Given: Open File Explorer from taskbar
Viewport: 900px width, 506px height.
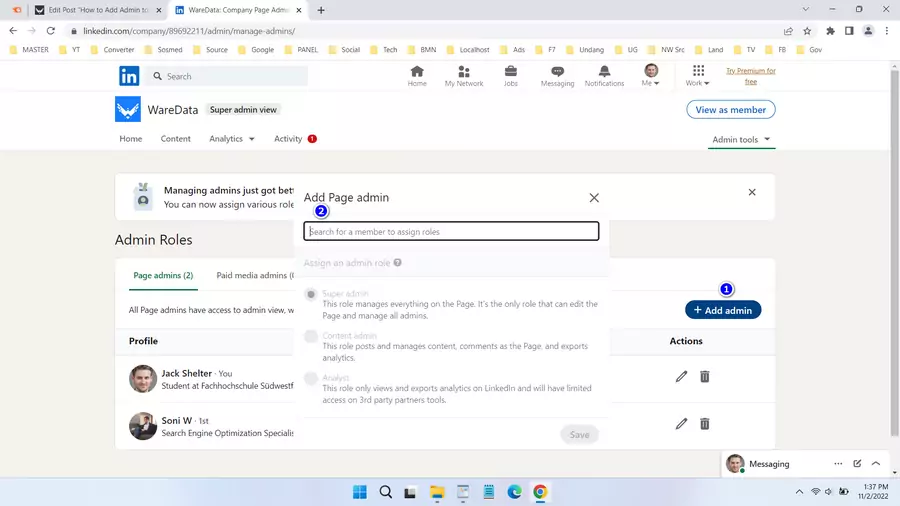Looking at the screenshot, I should tap(437, 492).
